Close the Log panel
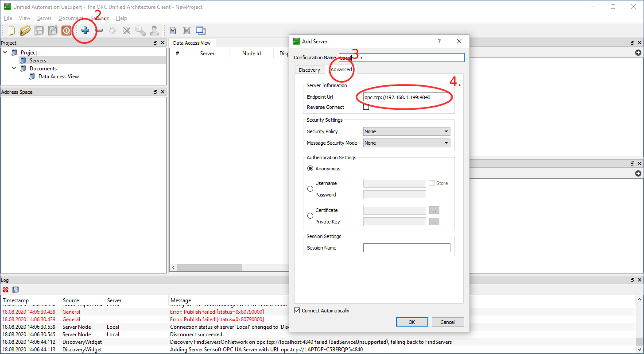Image resolution: width=644 pixels, height=354 pixels. pyautogui.click(x=640, y=280)
